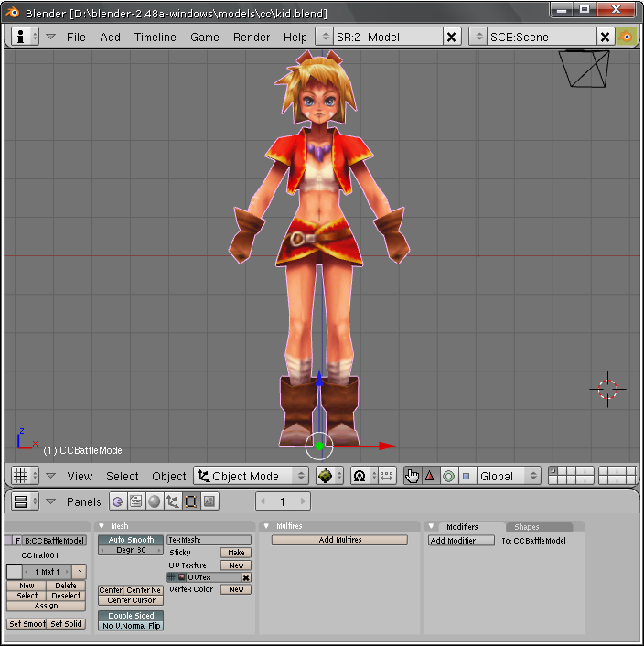The width and height of the screenshot is (644, 646).
Task: Open the Add menu
Action: coord(111,38)
